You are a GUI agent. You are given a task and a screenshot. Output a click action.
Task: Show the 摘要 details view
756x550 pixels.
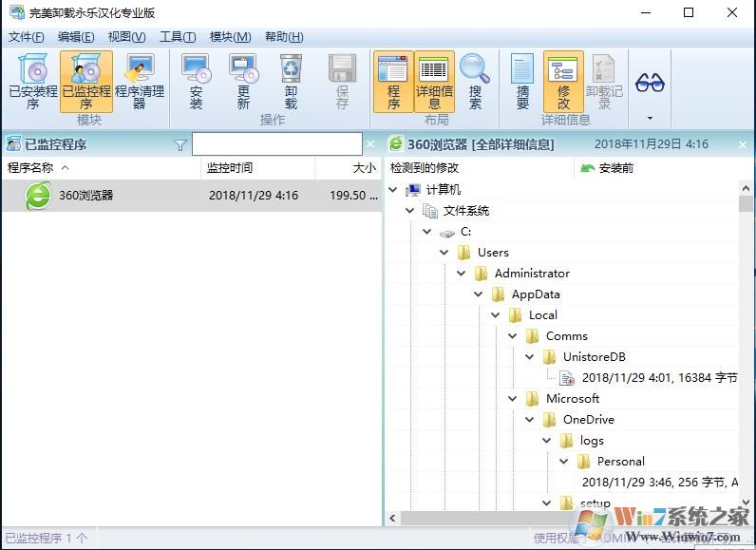pos(522,82)
